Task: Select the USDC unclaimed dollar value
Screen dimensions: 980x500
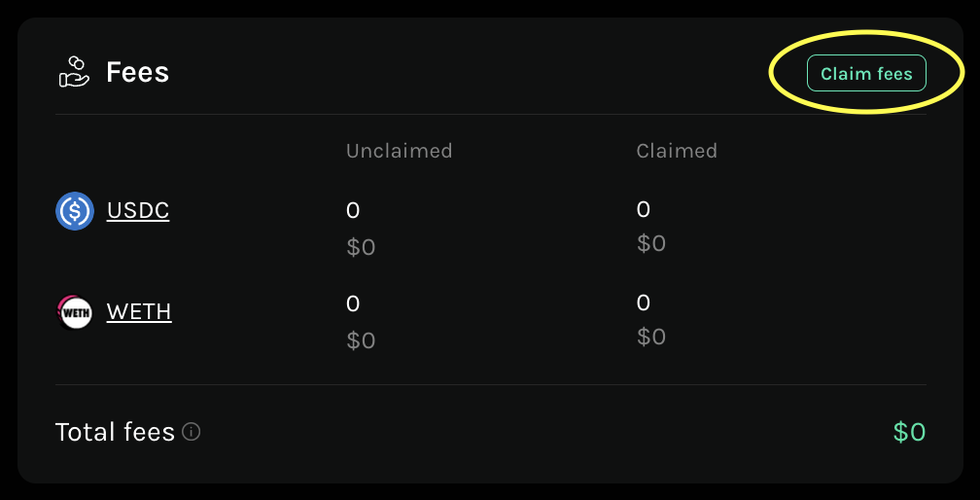Action: coord(361,247)
